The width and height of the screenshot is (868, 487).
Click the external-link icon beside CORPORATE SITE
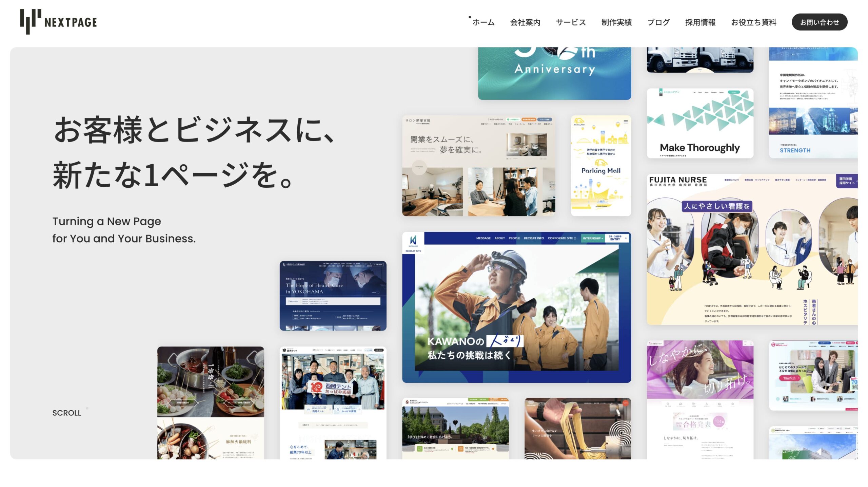coord(575,238)
